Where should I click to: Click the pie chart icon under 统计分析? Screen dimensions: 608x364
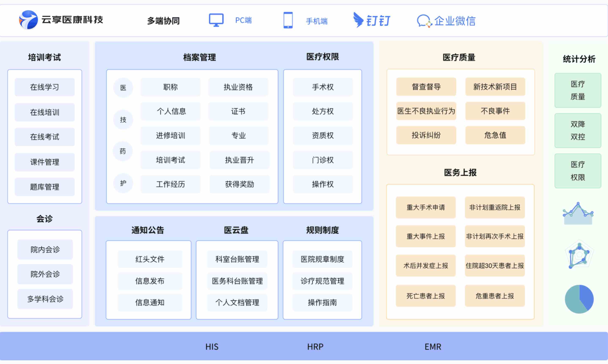point(579,299)
